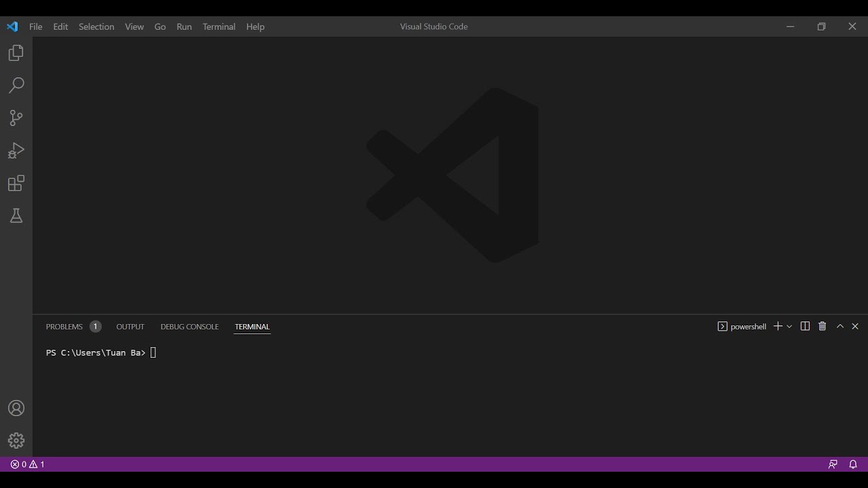Open the Testing flask icon
Image resolution: width=868 pixels, height=488 pixels.
(x=16, y=216)
